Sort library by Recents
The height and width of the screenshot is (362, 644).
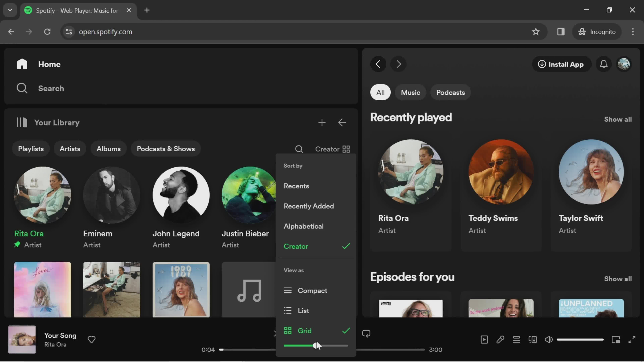[x=316, y=186]
